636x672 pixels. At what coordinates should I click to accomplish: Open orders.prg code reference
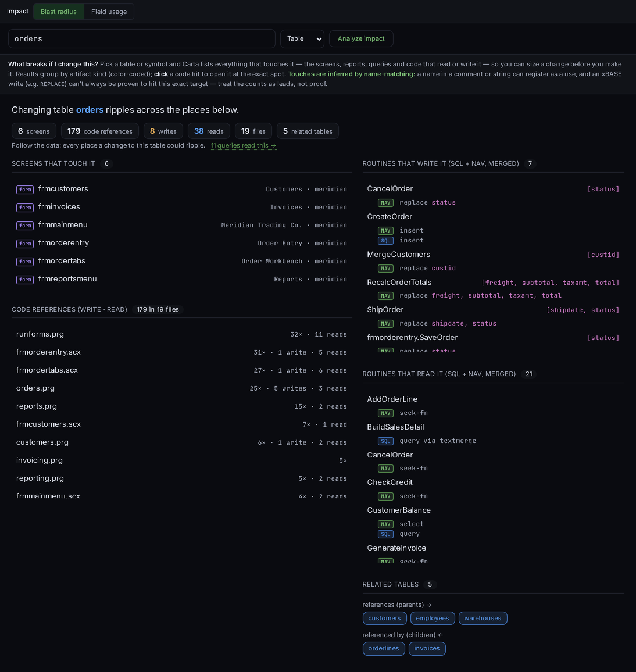[182, 388]
